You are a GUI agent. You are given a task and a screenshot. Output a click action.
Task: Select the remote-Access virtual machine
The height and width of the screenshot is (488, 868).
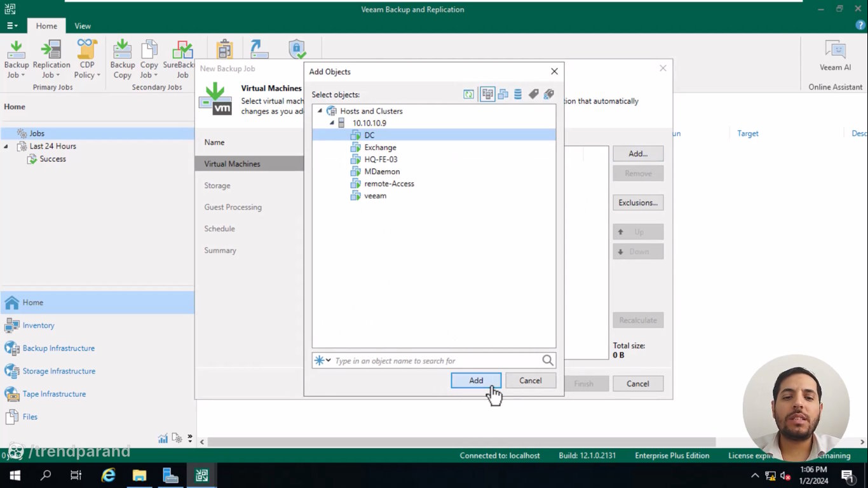click(x=389, y=184)
